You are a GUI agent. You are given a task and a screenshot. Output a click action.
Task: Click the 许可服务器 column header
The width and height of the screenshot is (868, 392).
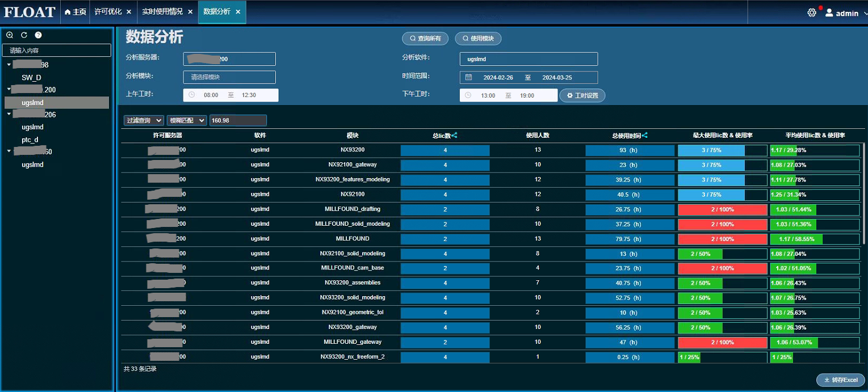[167, 136]
